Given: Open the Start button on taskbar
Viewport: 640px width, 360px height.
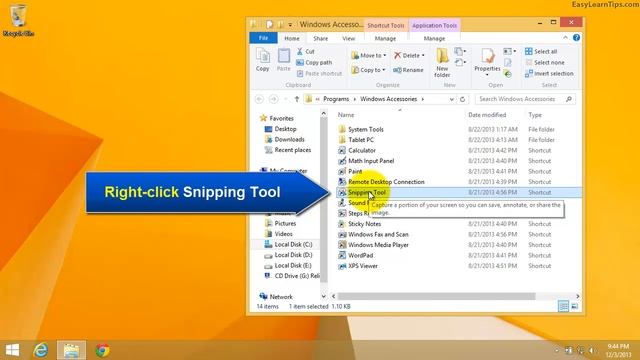Looking at the screenshot, I should pyautogui.click(x=12, y=350).
